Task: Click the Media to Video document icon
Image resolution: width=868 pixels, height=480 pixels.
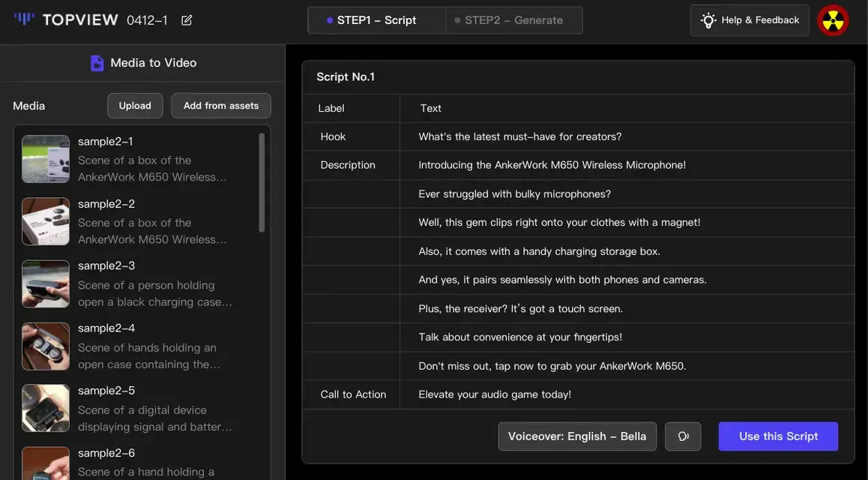Action: coord(97,63)
